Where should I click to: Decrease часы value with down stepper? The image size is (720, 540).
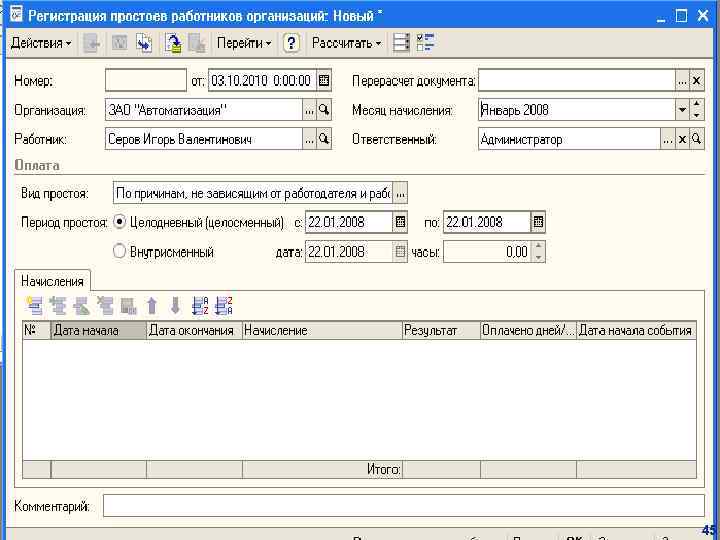coord(539,257)
